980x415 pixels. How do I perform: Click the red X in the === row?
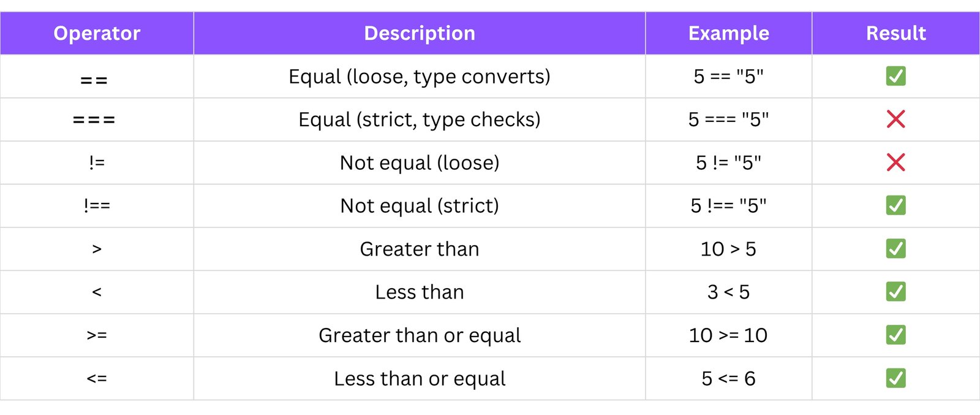[895, 119]
